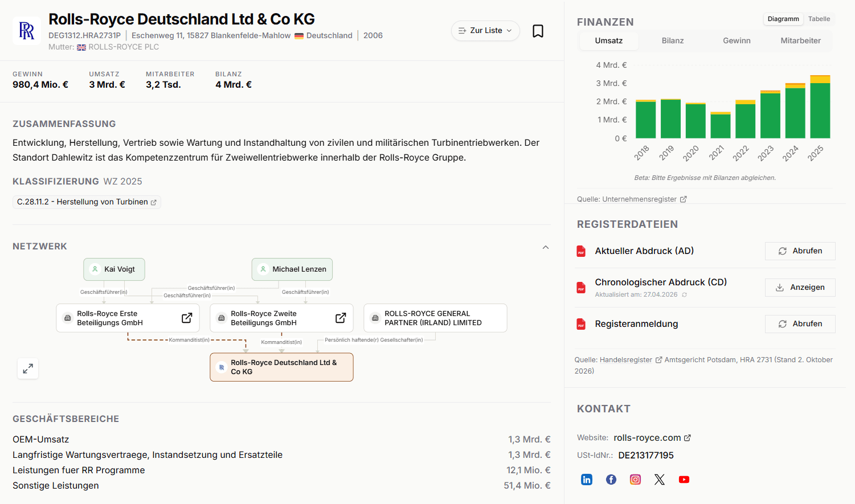Click Anzeigen for Chronologischer Abdruck (CD)
Screen dimensions: 855x504
[x=800, y=288]
